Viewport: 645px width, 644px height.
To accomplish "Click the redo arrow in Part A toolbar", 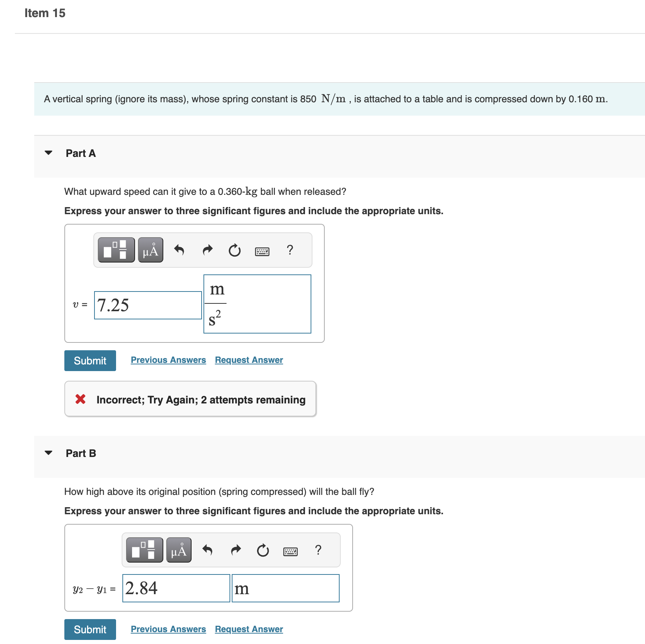I will click(207, 250).
